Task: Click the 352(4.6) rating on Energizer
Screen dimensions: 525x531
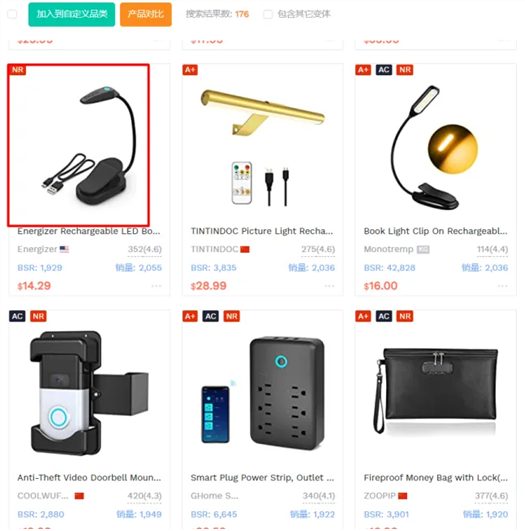Action: (x=145, y=249)
